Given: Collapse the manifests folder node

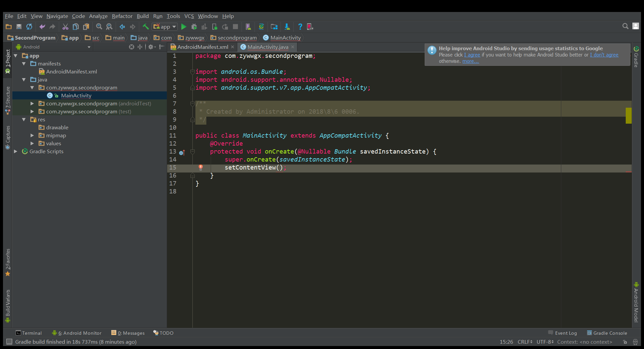Looking at the screenshot, I should (x=24, y=64).
